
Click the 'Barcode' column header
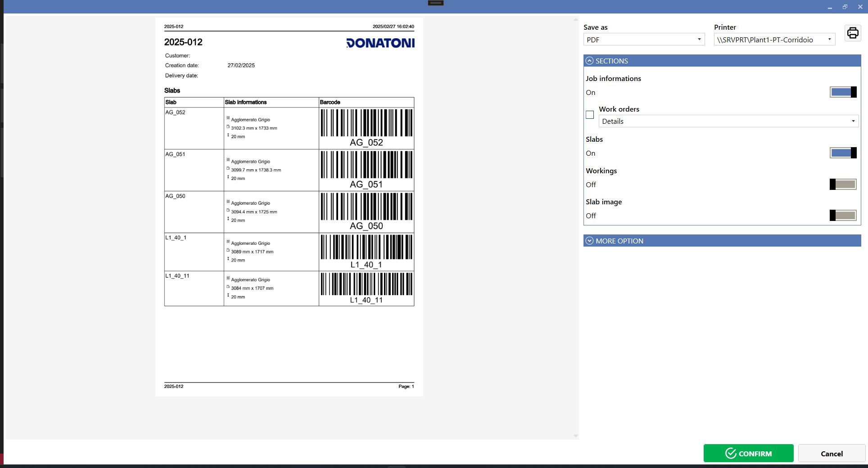[x=330, y=102]
